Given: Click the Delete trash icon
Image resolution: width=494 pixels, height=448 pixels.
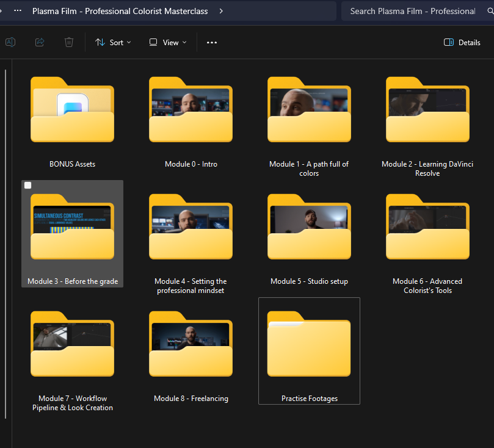Looking at the screenshot, I should pos(69,42).
